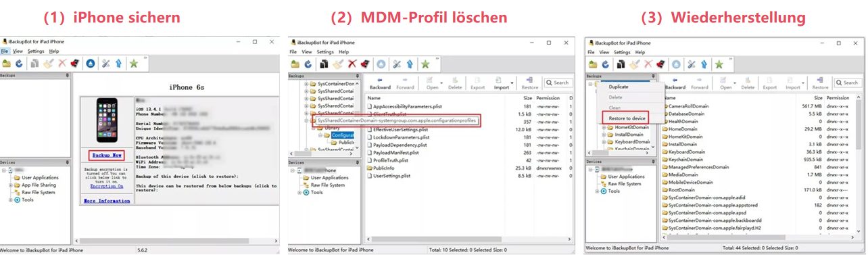
Task: Expand HomeKitDomain node in Wiederherstellung Backups tree
Action: pyautogui.click(x=604, y=127)
